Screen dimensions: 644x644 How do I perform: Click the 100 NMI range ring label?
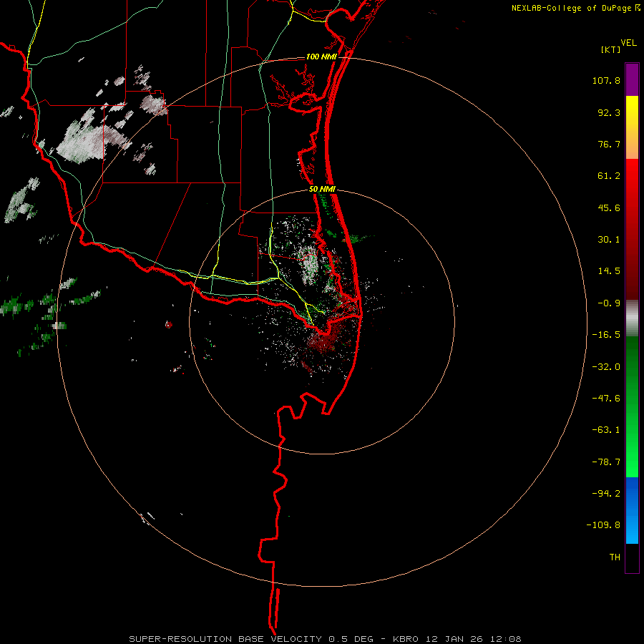[321, 57]
